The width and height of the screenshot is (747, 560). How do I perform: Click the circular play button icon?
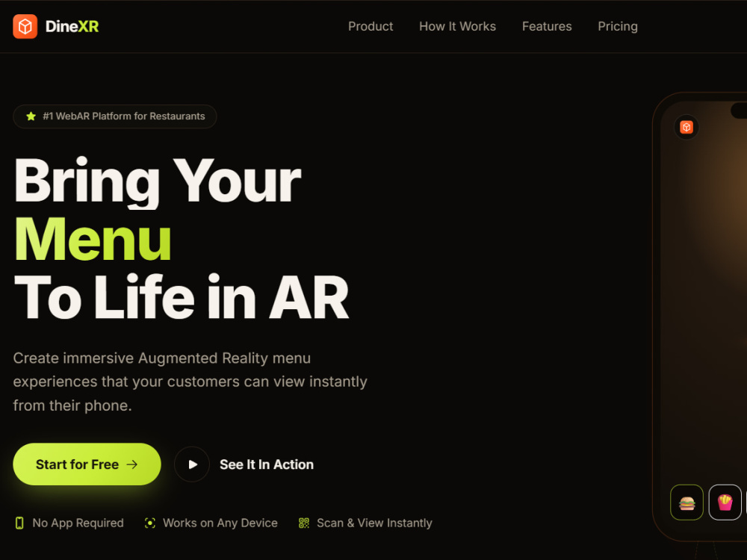192,464
